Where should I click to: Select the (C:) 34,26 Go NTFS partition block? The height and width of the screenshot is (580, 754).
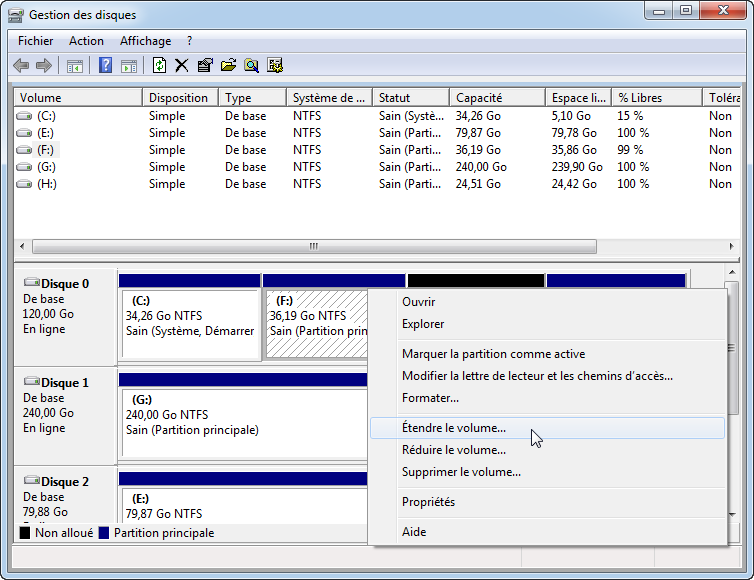coord(190,324)
